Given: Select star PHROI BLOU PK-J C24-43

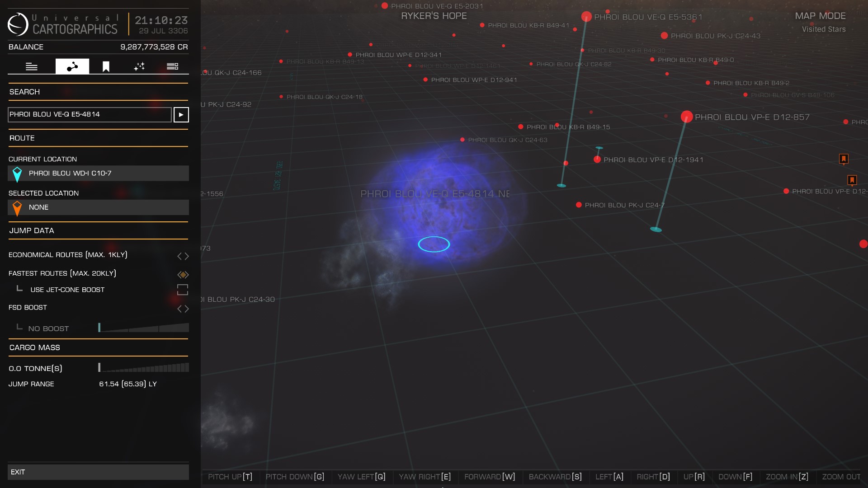Looking at the screenshot, I should pyautogui.click(x=664, y=36).
